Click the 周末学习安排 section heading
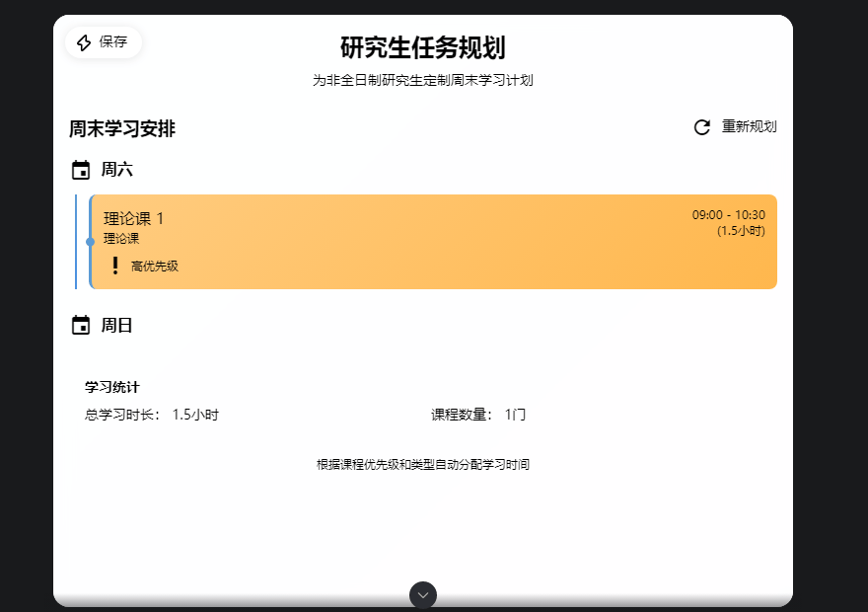Image resolution: width=868 pixels, height=612 pixels. coord(122,129)
